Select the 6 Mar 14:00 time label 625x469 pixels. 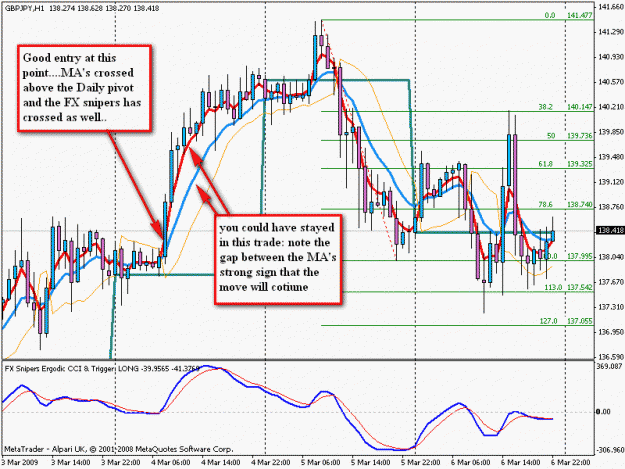(521, 463)
